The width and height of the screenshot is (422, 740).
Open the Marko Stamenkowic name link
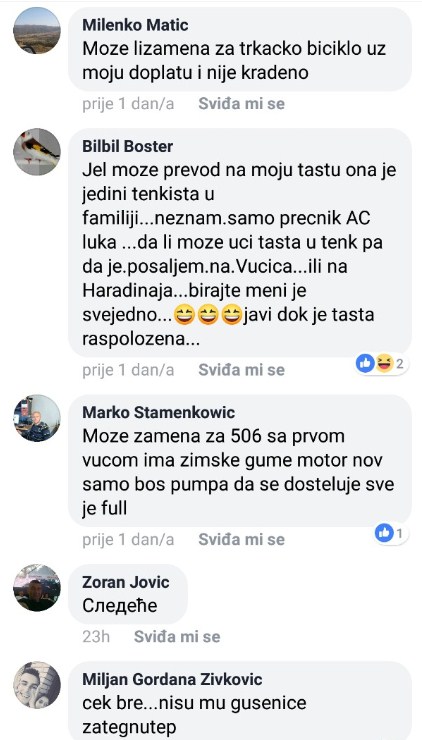[159, 412]
